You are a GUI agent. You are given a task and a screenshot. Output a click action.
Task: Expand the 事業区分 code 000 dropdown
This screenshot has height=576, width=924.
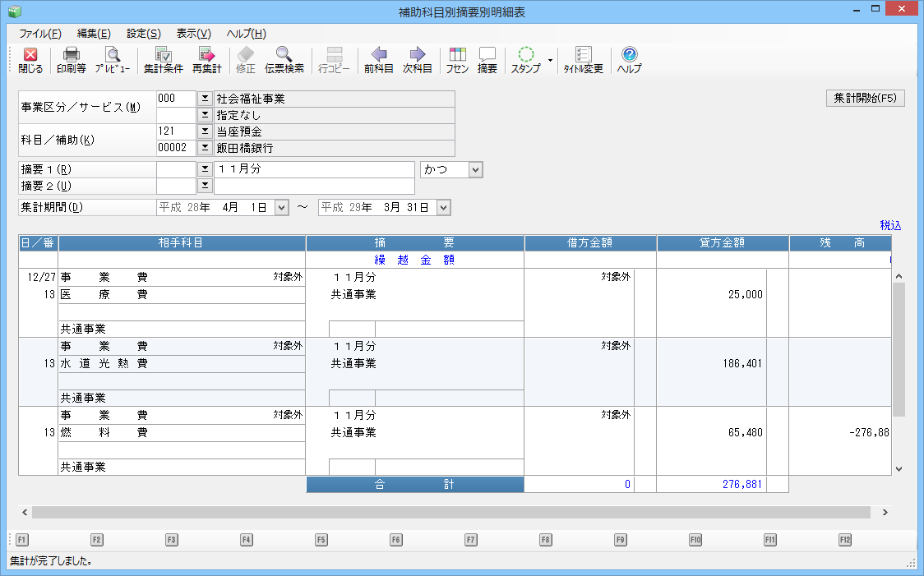[205, 99]
